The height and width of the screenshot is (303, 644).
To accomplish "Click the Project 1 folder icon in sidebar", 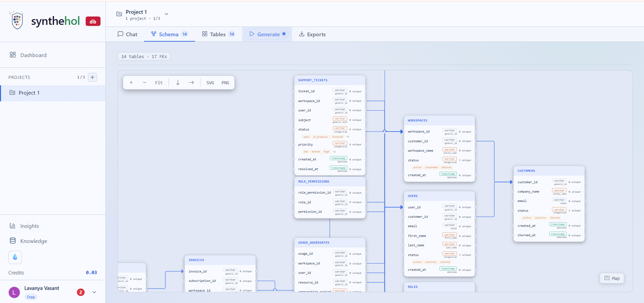I will coord(12,93).
